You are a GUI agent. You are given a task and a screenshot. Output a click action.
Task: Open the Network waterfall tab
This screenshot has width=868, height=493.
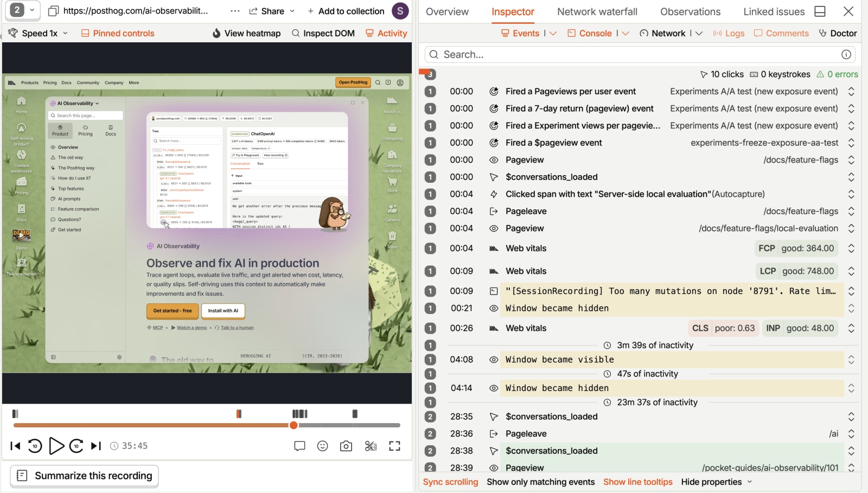coord(597,11)
